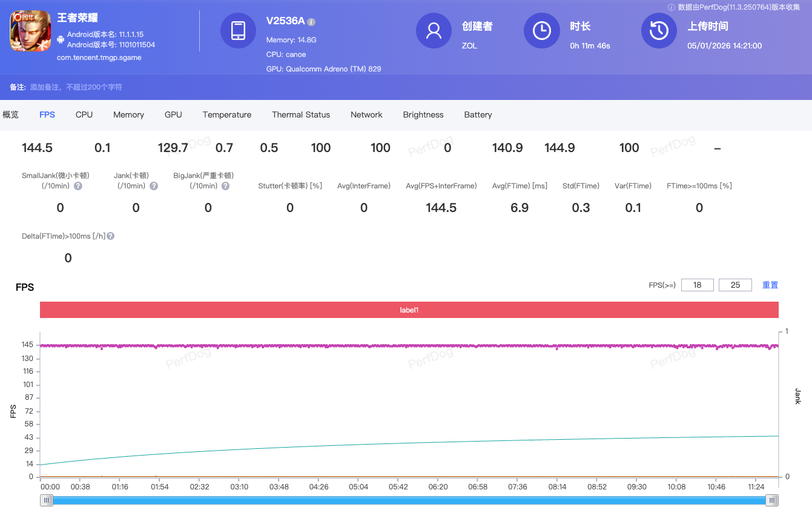Screen dimensions: 812x507
Task: Open the 概览 overview tab
Action: (x=11, y=114)
